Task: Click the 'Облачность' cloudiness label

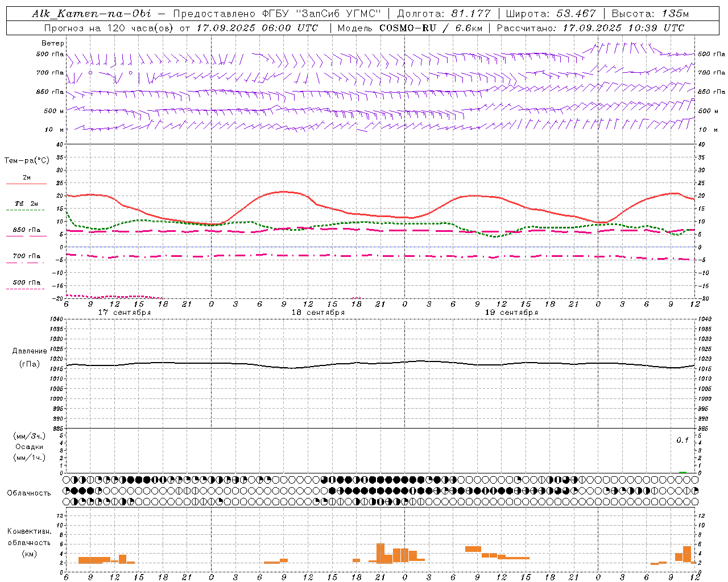Action: point(29,493)
